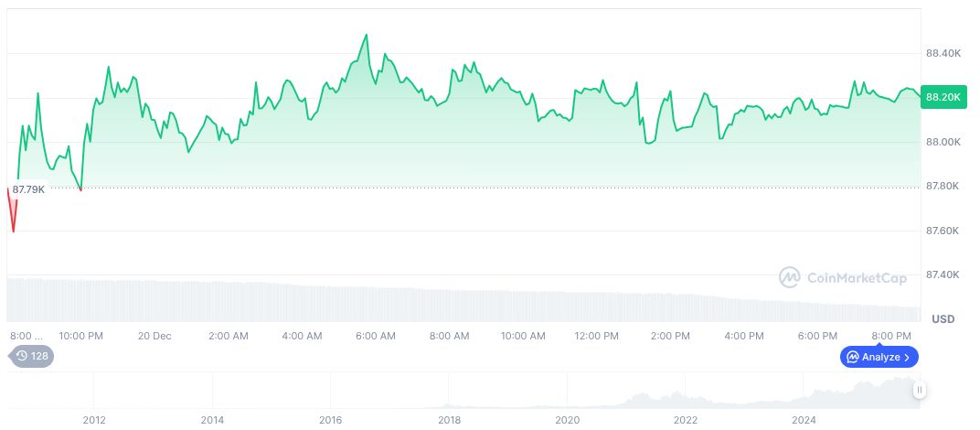Click the 87.40K price axis label
The height and width of the screenshot is (430, 980).
(x=943, y=274)
